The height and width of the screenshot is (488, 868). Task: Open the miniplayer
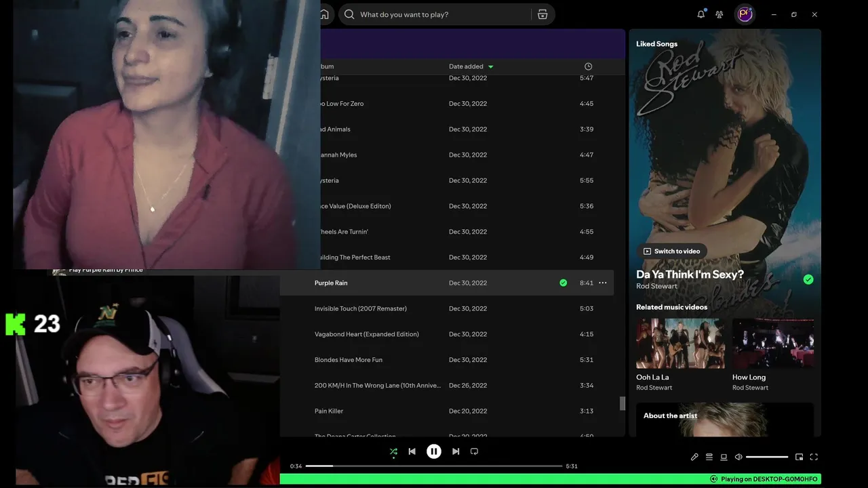click(799, 457)
